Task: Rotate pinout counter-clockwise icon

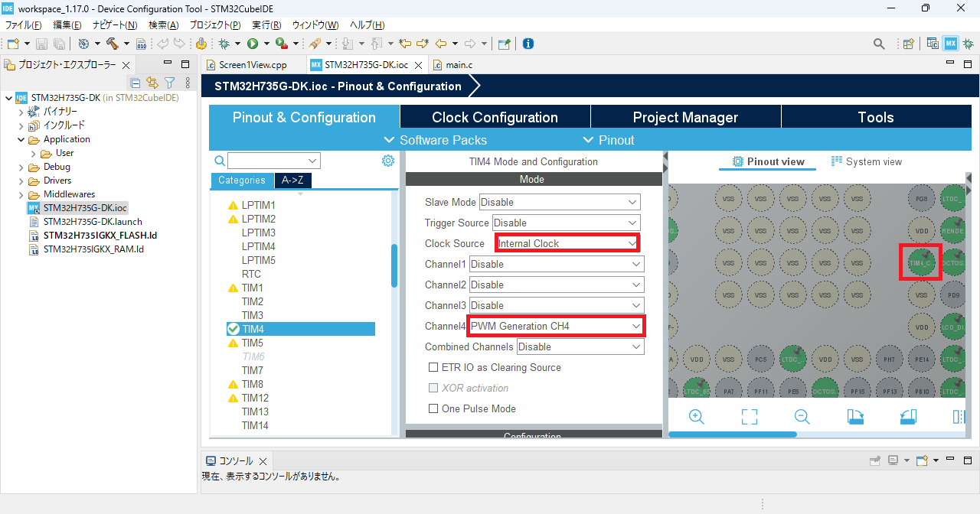Action: pos(907,416)
